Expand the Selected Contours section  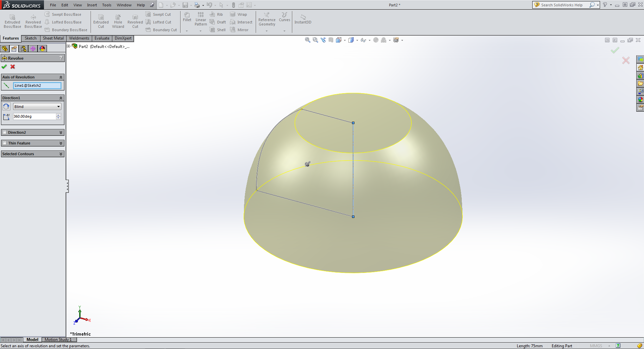[x=61, y=154]
